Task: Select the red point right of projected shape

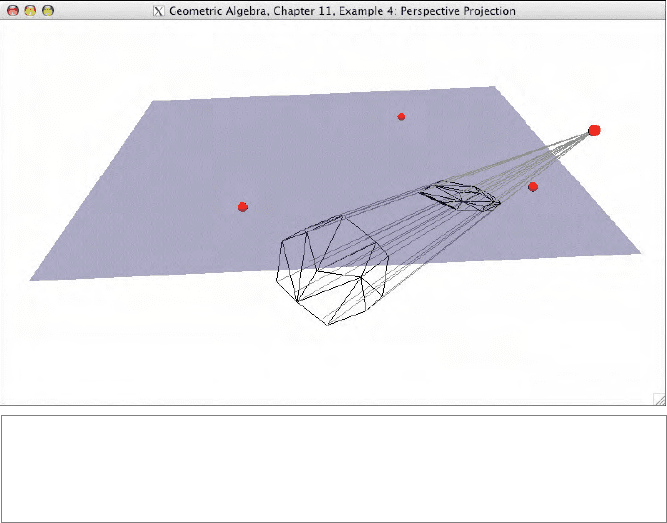Action: point(533,187)
